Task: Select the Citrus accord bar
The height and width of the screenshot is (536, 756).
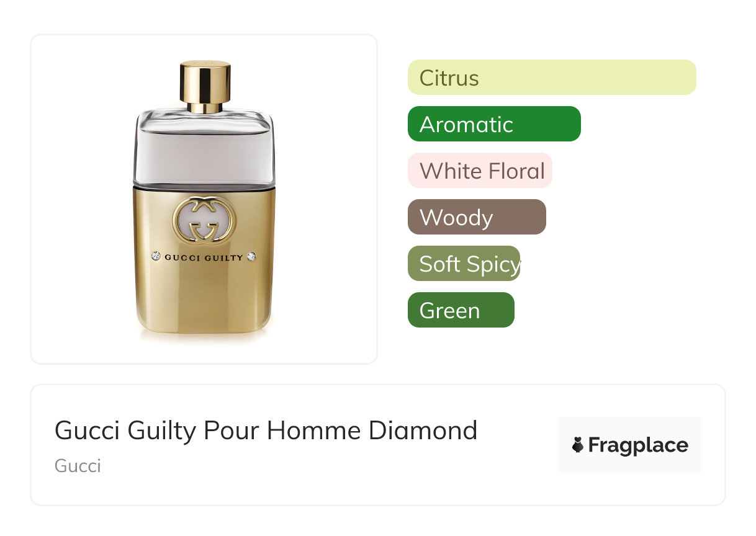Action: pyautogui.click(x=552, y=78)
